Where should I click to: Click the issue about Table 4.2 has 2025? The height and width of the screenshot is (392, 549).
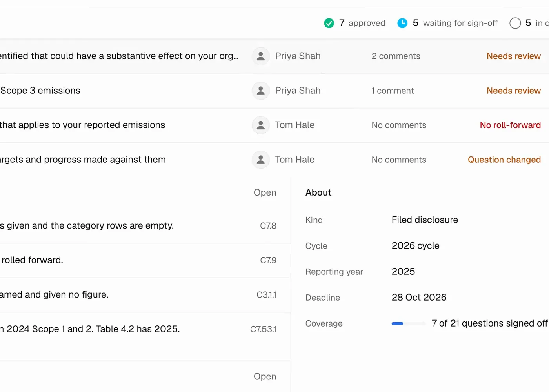[x=145, y=329]
